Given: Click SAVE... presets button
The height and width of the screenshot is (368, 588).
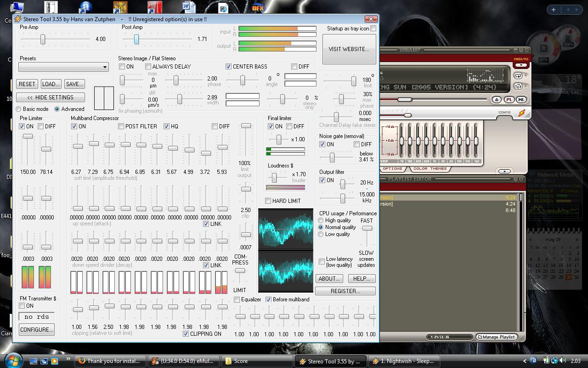Looking at the screenshot, I should [x=74, y=84].
